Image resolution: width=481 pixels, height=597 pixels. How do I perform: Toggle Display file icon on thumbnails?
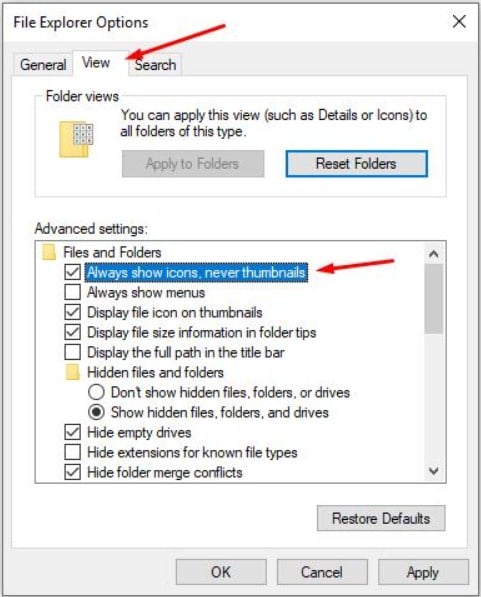[x=72, y=312]
